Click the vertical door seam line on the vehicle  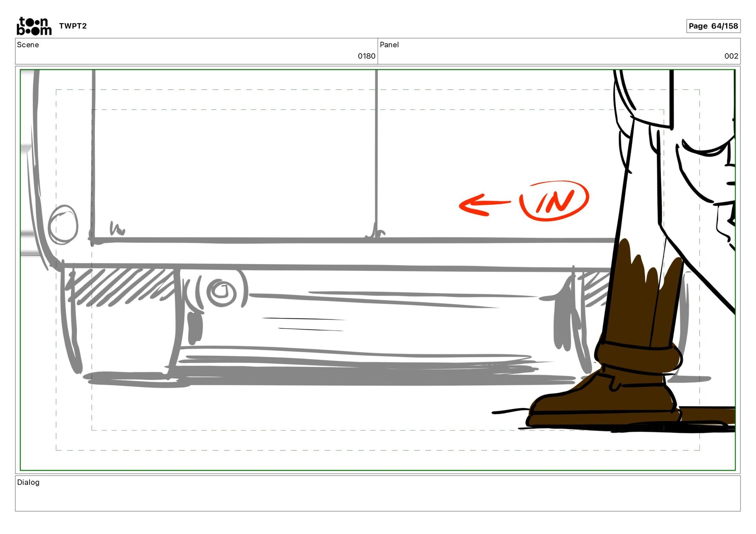pyautogui.click(x=376, y=157)
